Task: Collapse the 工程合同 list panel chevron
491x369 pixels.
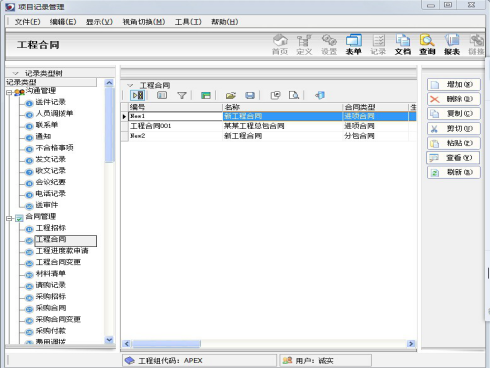Action: [130, 85]
